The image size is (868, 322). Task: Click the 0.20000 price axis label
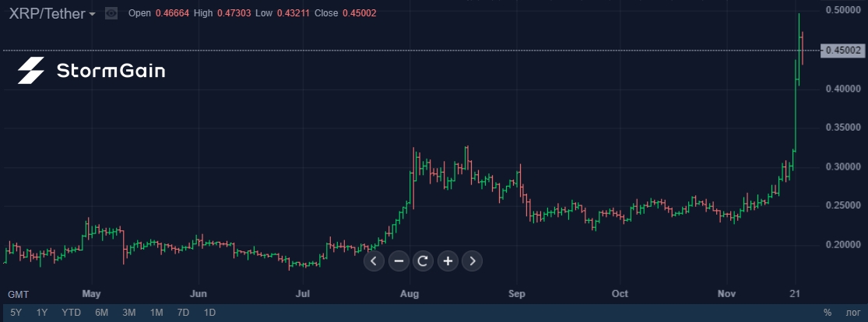(x=843, y=244)
